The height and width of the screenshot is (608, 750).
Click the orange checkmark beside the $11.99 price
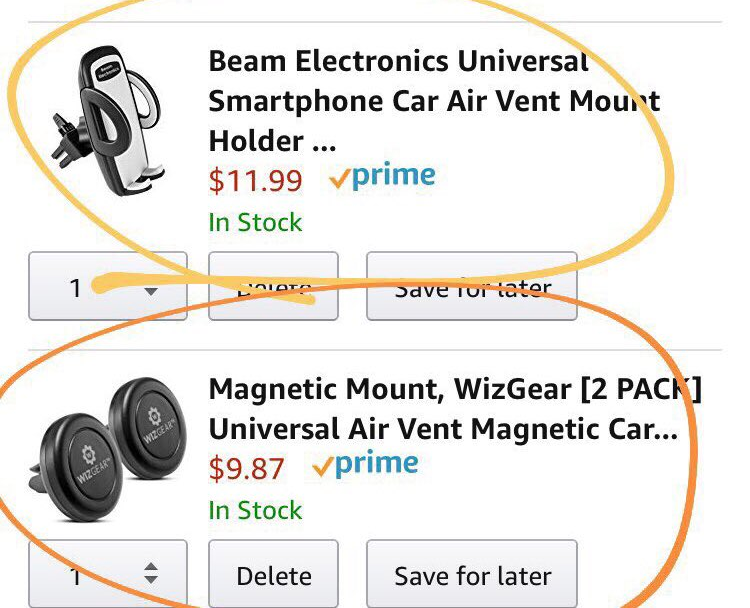click(x=338, y=180)
